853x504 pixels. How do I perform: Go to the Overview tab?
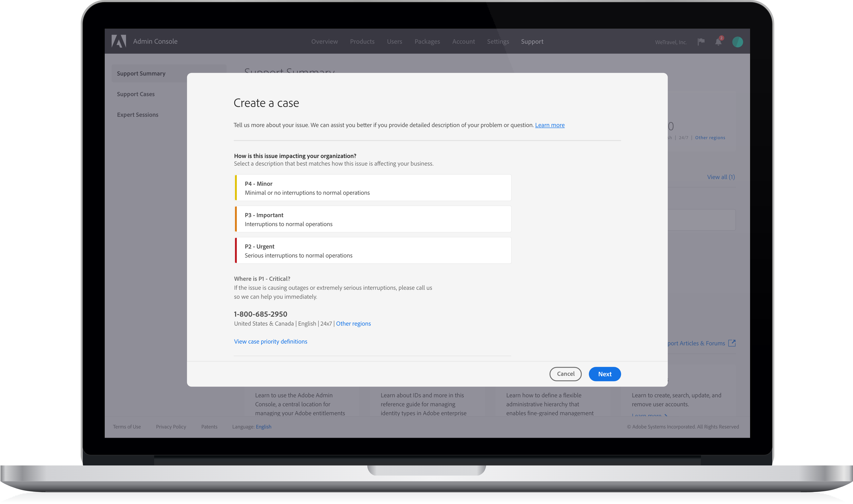coord(324,41)
